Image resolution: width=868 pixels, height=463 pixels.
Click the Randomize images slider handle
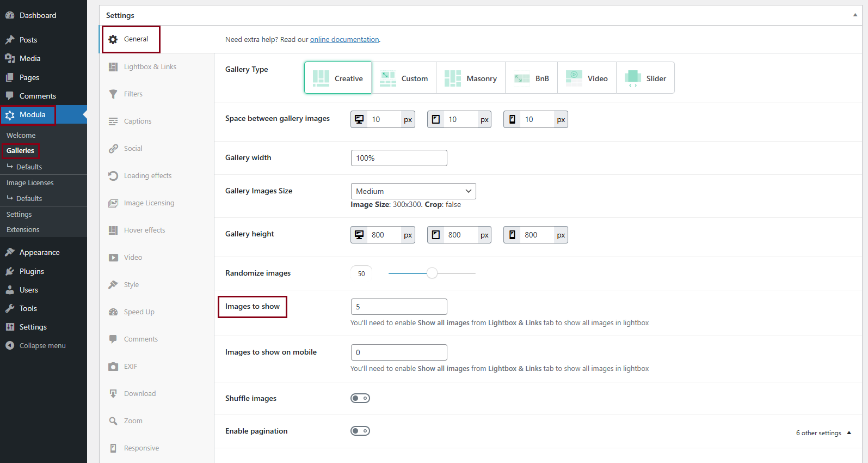pos(432,273)
